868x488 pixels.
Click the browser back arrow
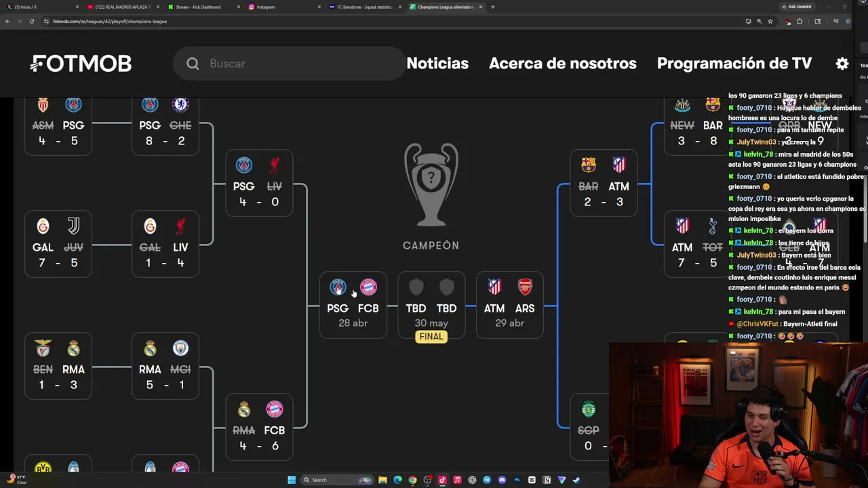point(7,21)
